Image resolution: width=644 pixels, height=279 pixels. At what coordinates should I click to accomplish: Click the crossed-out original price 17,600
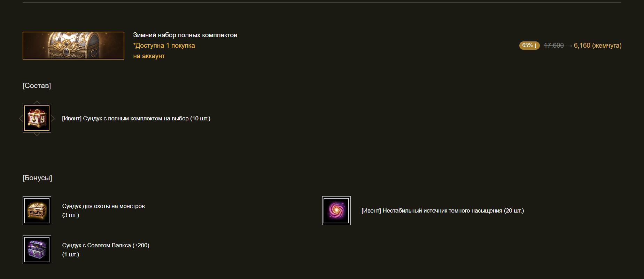pyautogui.click(x=554, y=46)
